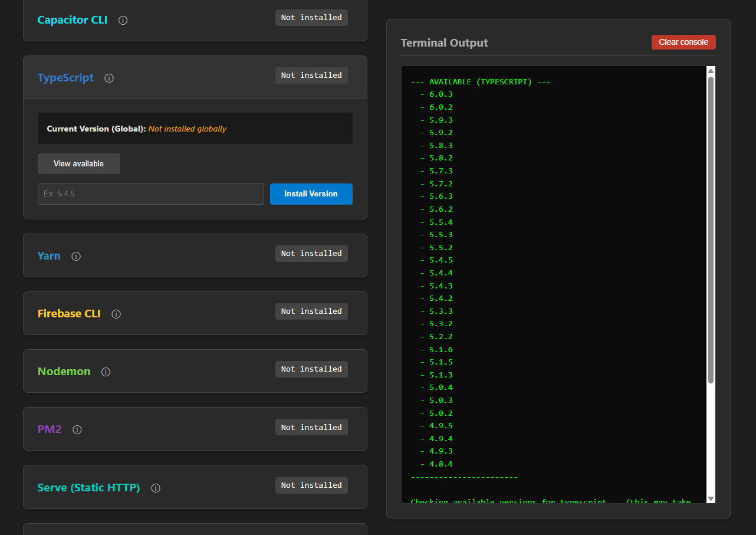Click Not installed badge for Nodemon

click(311, 369)
